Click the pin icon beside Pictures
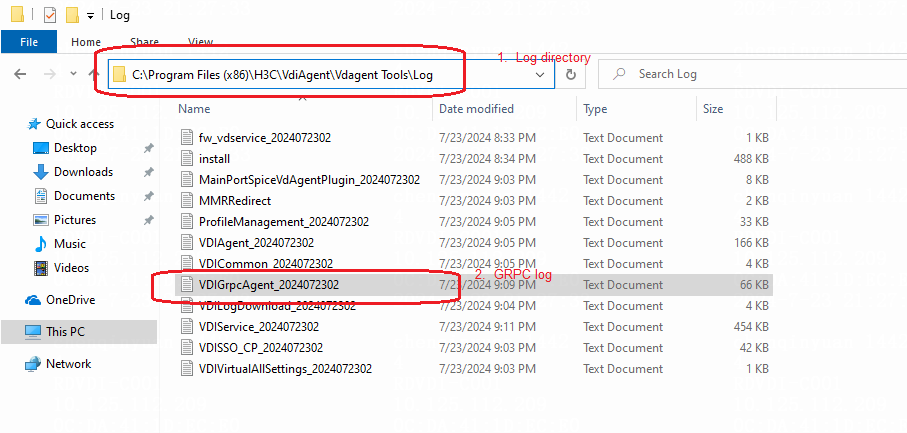This screenshot has height=433, width=907. point(149,220)
